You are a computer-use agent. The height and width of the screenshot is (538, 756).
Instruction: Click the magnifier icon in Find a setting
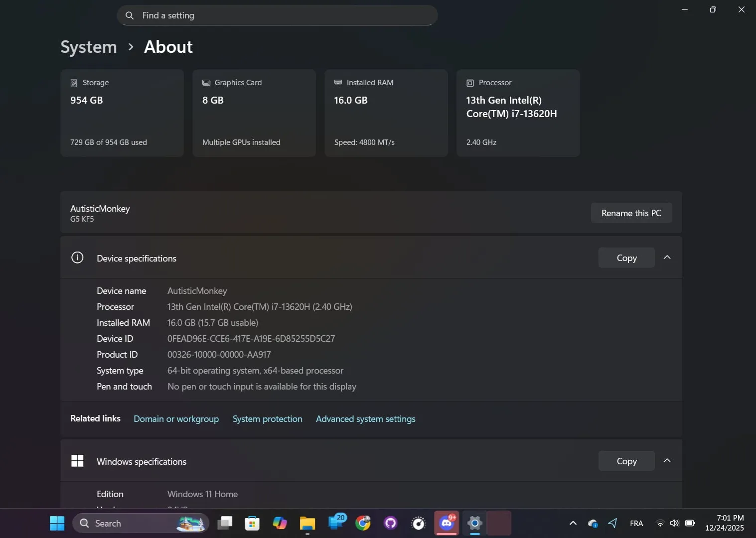click(x=130, y=15)
